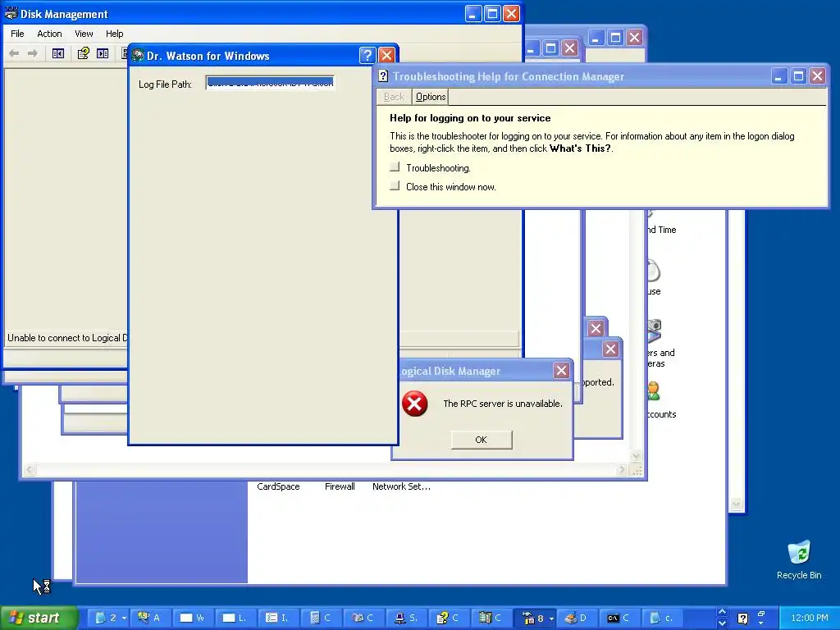The image size is (840, 630).
Task: Click the question-mark help button in Dr. Watson
Action: click(367, 55)
